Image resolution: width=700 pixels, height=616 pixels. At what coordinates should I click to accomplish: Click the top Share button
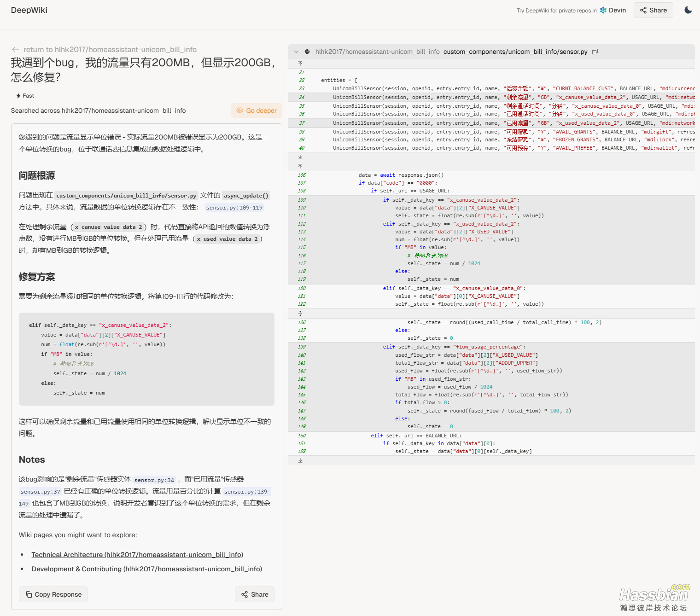point(653,10)
